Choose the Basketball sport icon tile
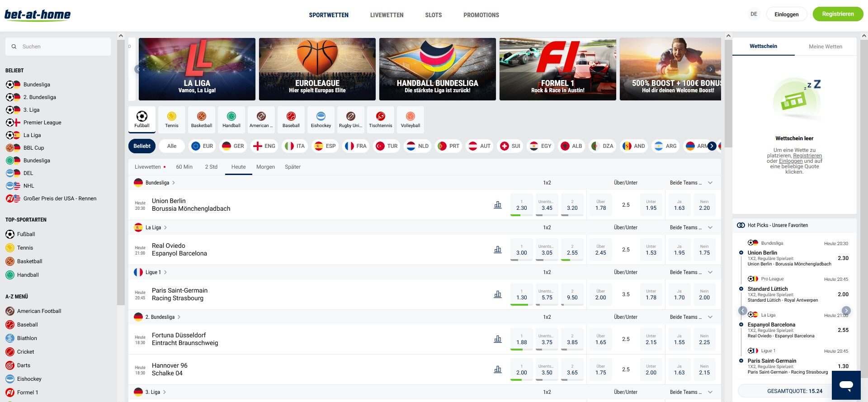868x402 pixels. tap(202, 120)
